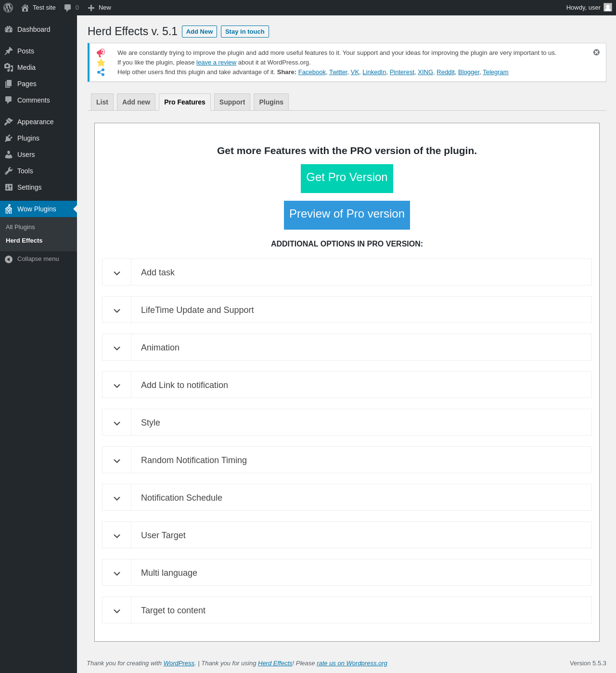Dismiss the notice with the close icon

coord(596,52)
